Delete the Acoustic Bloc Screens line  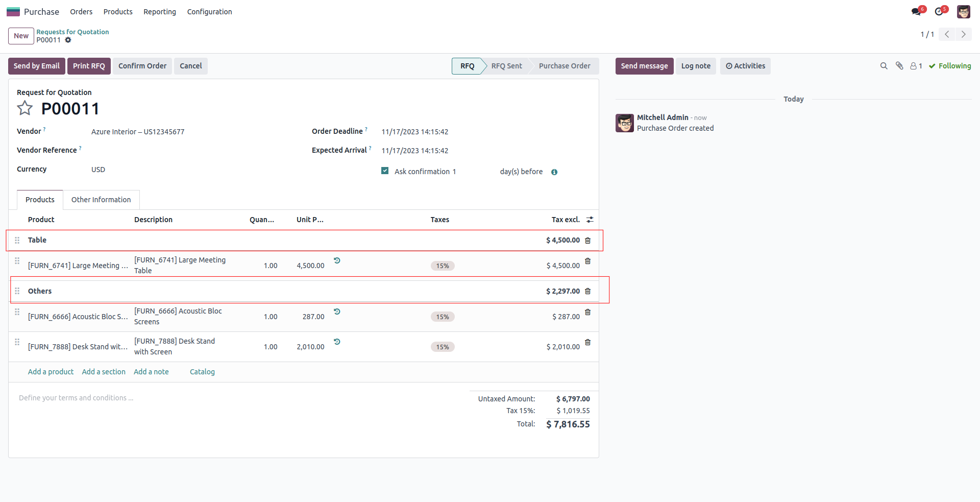pyautogui.click(x=587, y=312)
